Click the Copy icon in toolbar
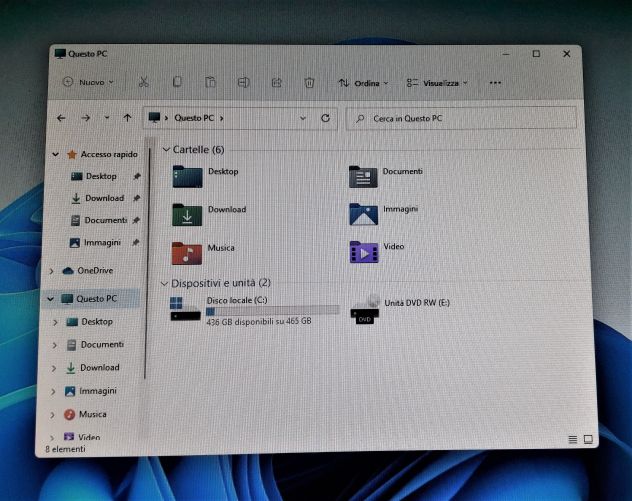The image size is (632, 501). pyautogui.click(x=177, y=82)
